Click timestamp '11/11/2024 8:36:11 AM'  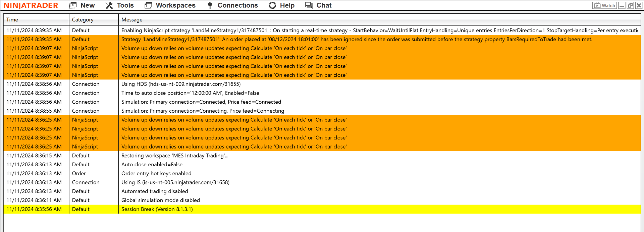pos(34,200)
